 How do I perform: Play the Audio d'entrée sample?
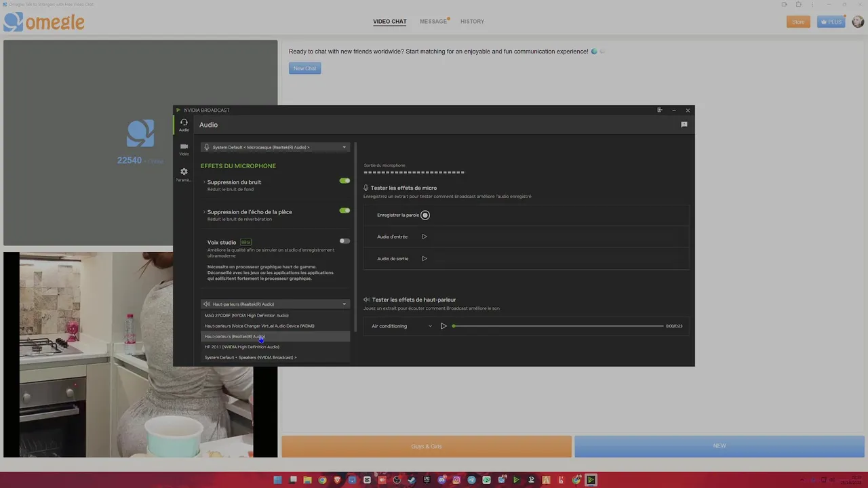[425, 237]
